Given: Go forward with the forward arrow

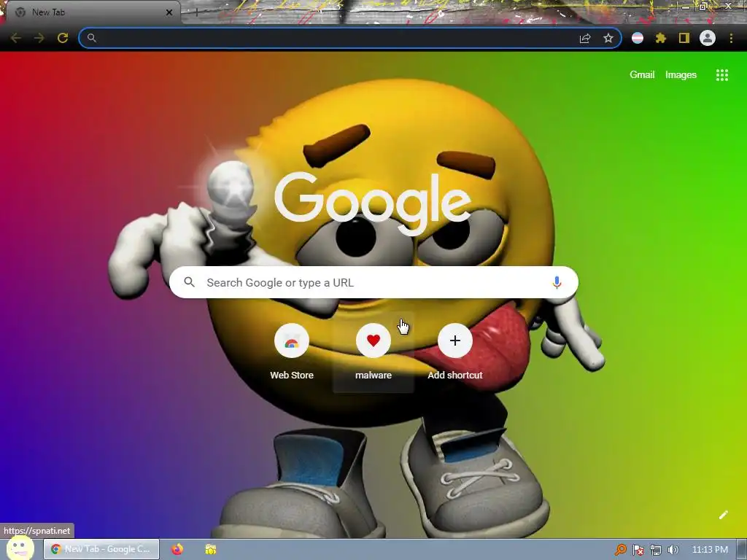Looking at the screenshot, I should tap(39, 38).
